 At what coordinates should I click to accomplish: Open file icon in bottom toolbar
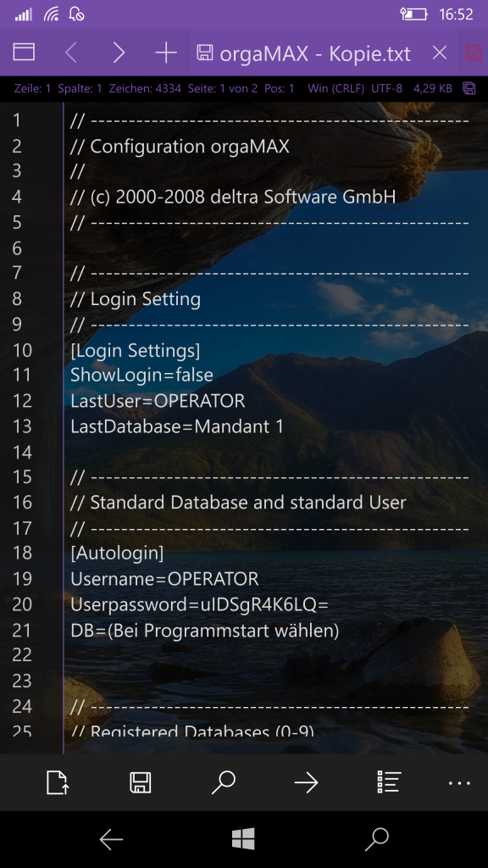[x=58, y=782]
